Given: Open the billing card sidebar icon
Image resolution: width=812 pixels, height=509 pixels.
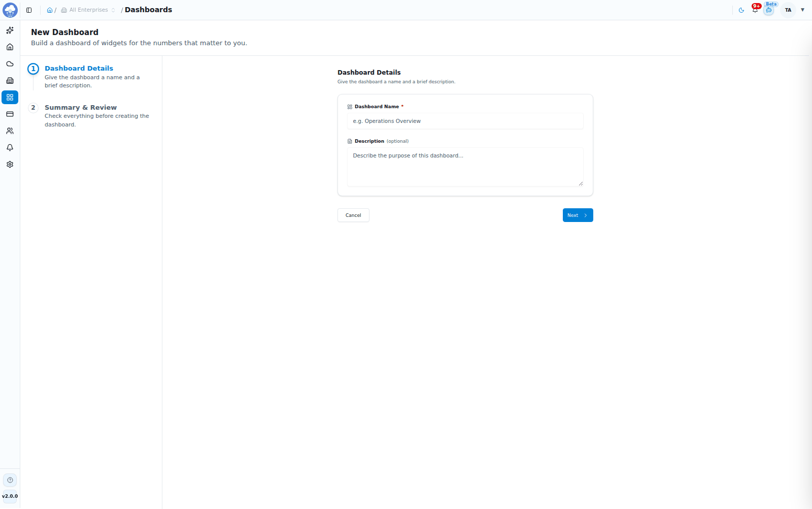Looking at the screenshot, I should tap(10, 114).
